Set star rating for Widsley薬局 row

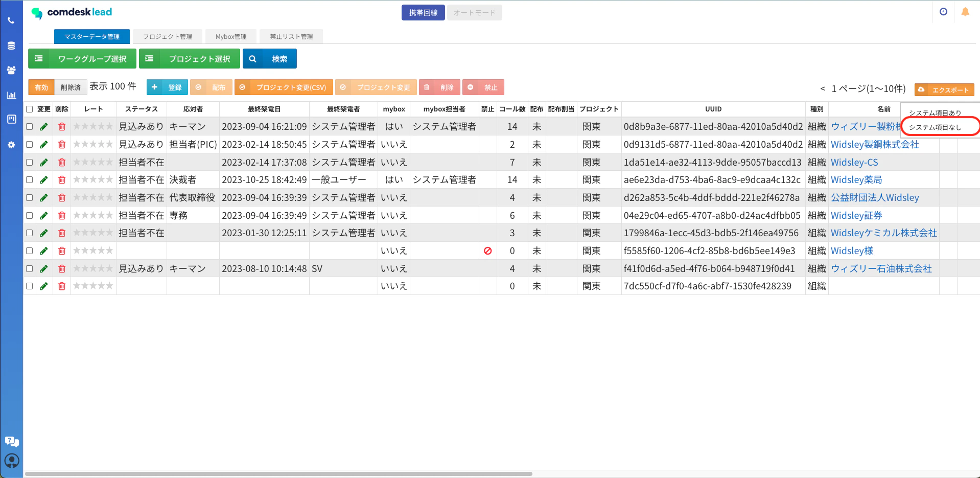pyautogui.click(x=93, y=180)
